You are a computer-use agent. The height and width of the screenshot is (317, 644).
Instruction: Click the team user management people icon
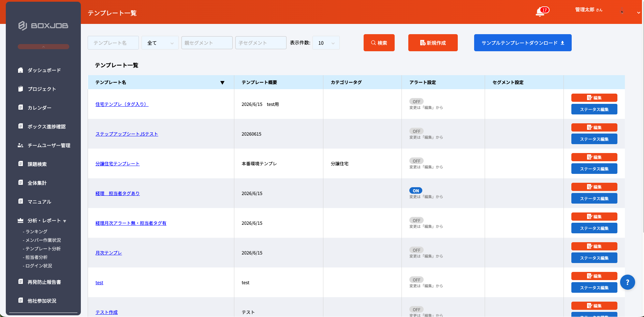click(x=20, y=145)
